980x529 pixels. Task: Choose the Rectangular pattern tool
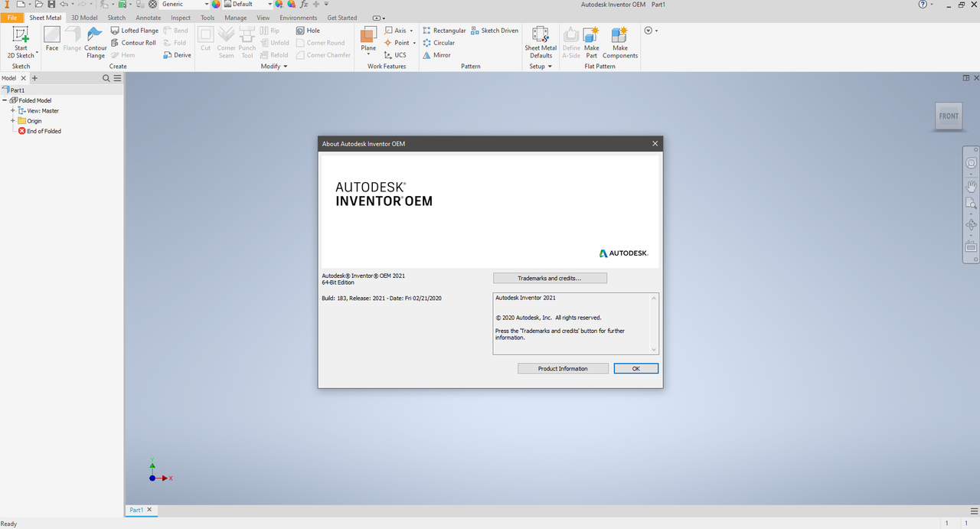444,31
